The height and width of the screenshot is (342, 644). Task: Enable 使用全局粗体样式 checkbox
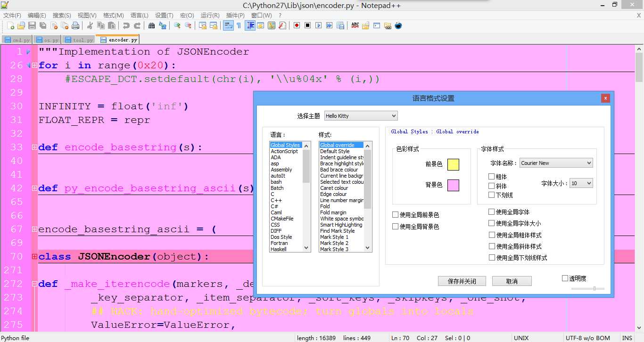pos(492,235)
